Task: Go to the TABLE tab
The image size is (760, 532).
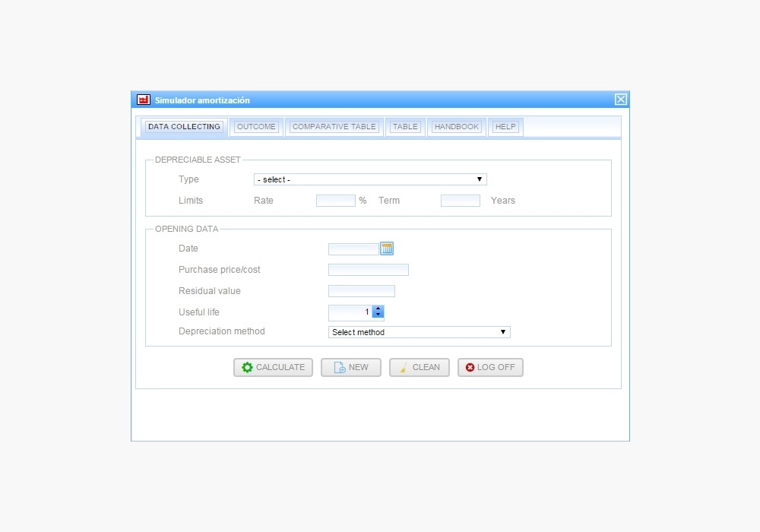Action: coord(405,127)
